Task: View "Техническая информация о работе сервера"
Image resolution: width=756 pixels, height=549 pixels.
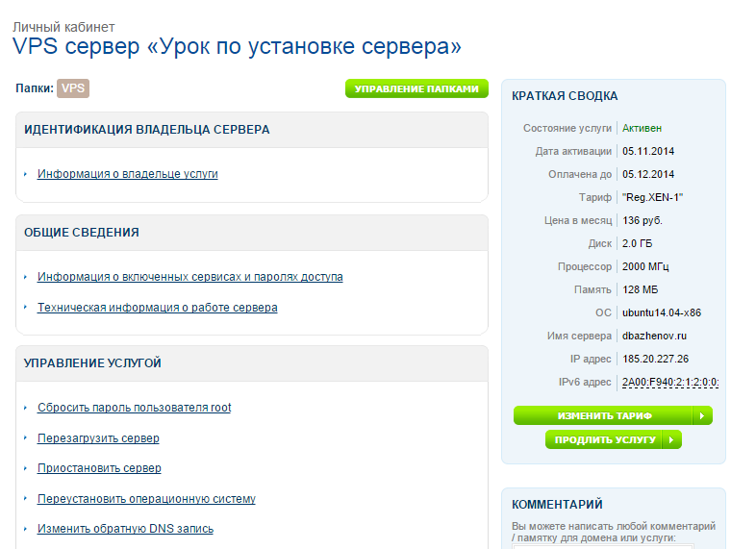Action: pos(157,308)
